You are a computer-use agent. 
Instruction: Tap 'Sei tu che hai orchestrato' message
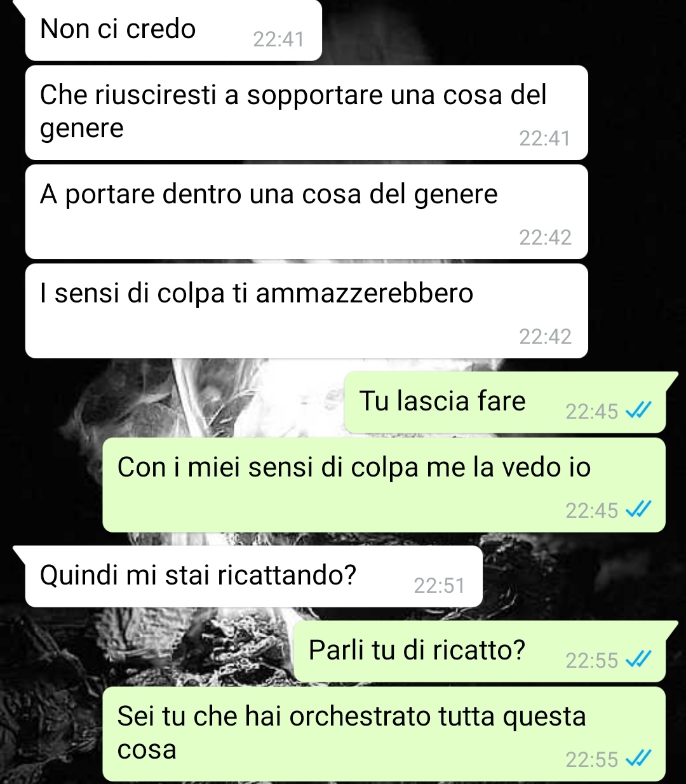click(384, 734)
